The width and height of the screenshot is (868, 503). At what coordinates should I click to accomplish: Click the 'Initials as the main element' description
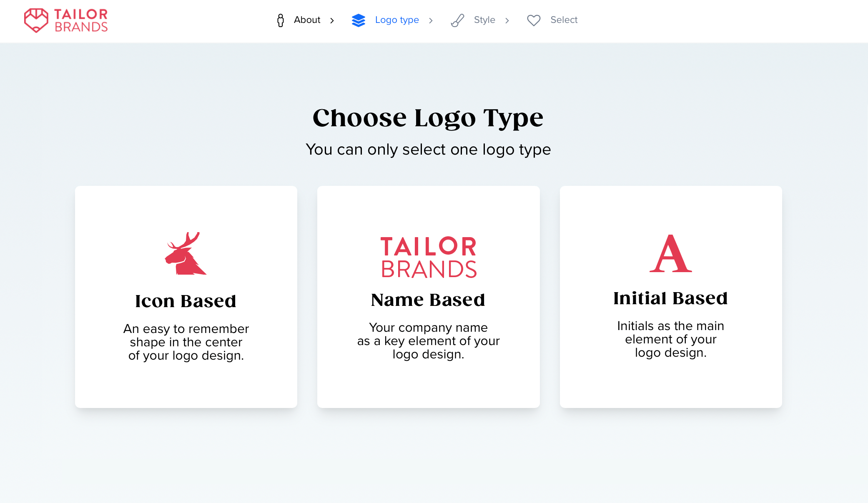coord(671,339)
